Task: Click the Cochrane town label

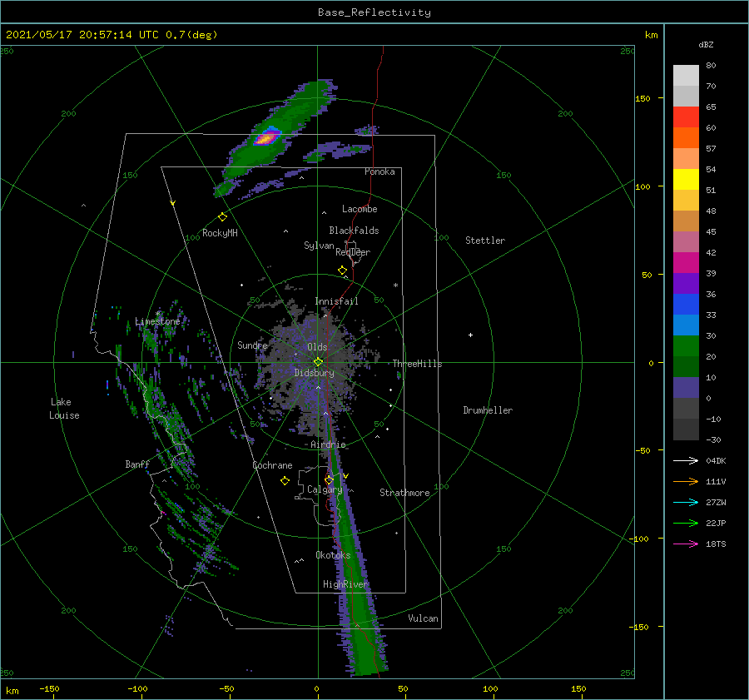Action: pyautogui.click(x=272, y=465)
